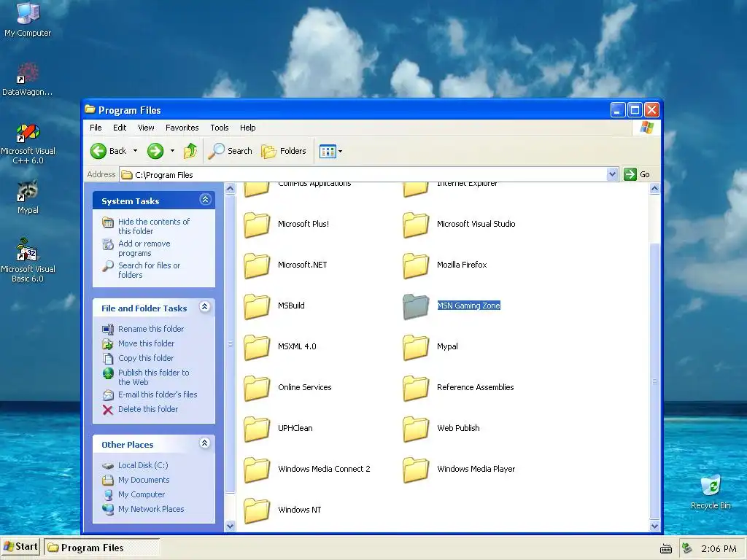Click the My Computer desktop icon
Image resolution: width=747 pixels, height=560 pixels.
click(x=28, y=19)
